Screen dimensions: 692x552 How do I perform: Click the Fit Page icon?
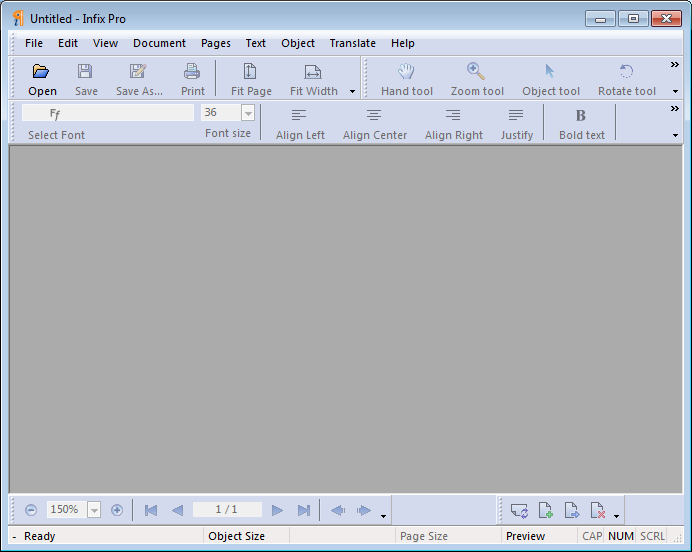tap(251, 72)
